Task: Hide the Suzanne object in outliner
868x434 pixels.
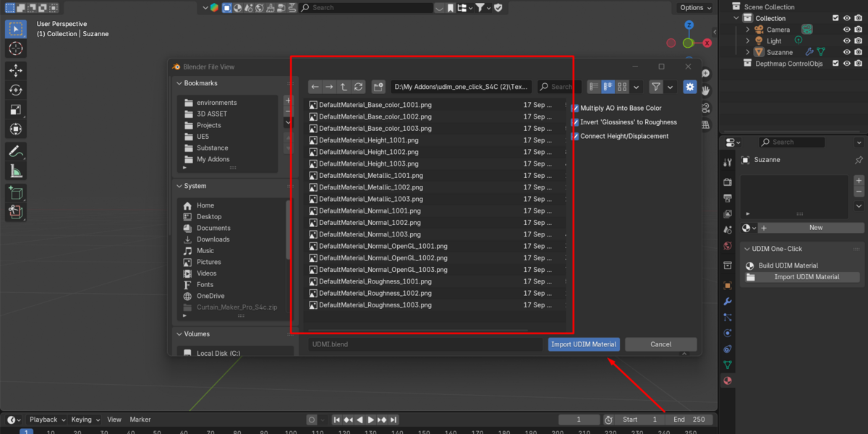Action: 847,52
